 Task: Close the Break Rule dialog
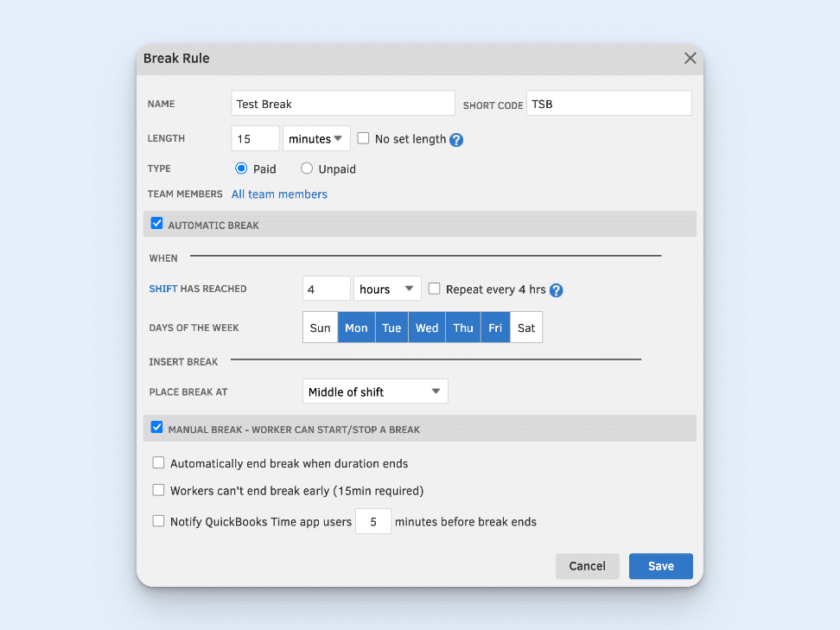coord(690,58)
